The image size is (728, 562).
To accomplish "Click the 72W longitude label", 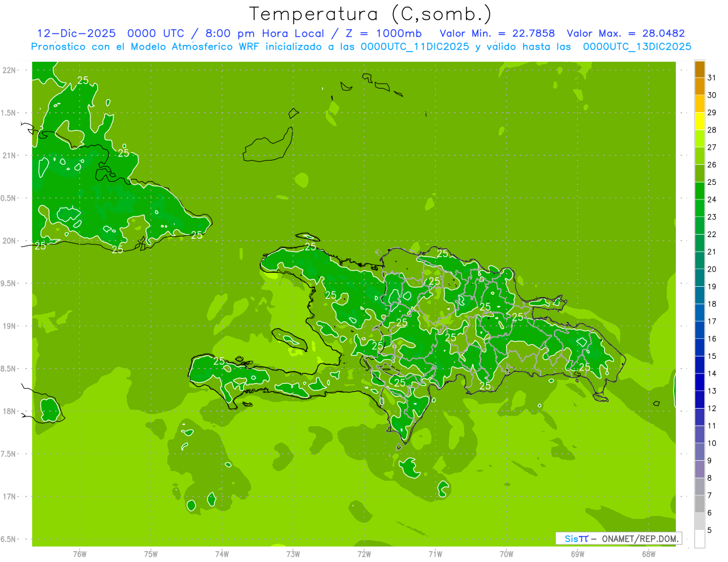I will coord(364,554).
